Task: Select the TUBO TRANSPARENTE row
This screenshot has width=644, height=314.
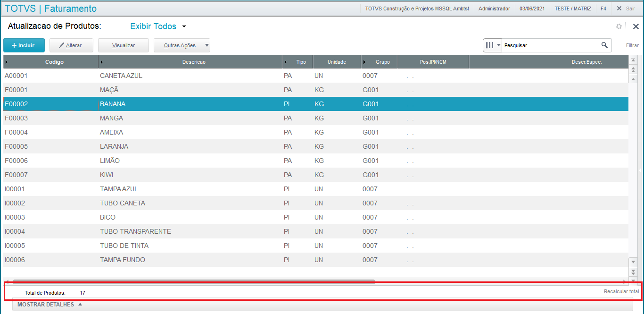Action: click(x=316, y=231)
